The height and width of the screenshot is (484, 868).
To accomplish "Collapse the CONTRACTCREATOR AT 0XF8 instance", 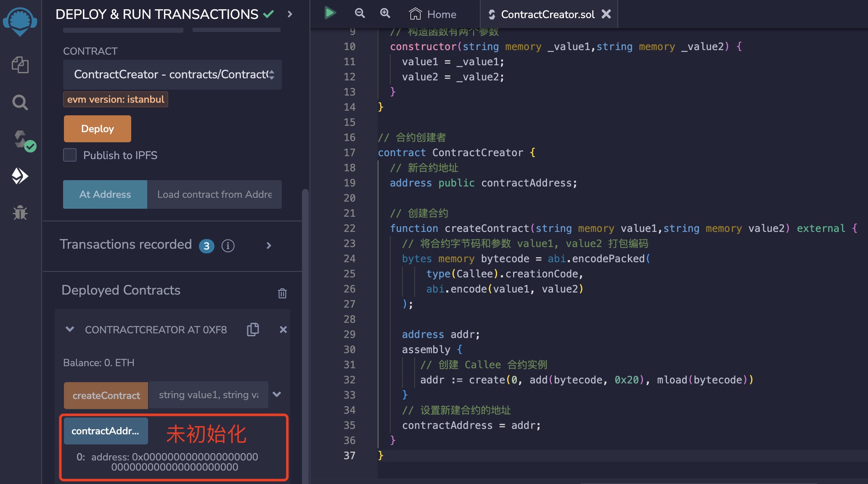I will 70,330.
